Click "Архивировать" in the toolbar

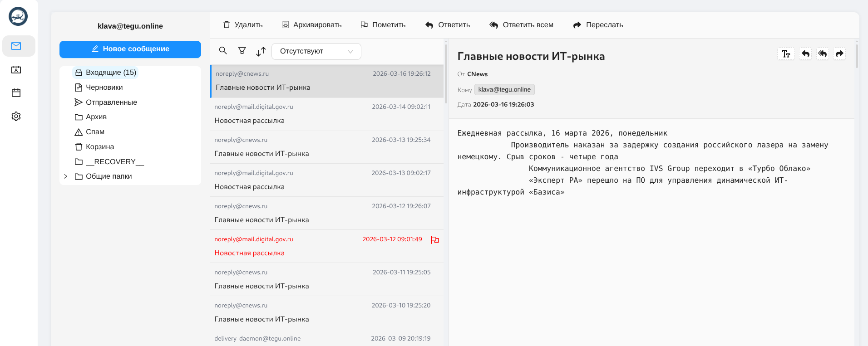point(312,25)
